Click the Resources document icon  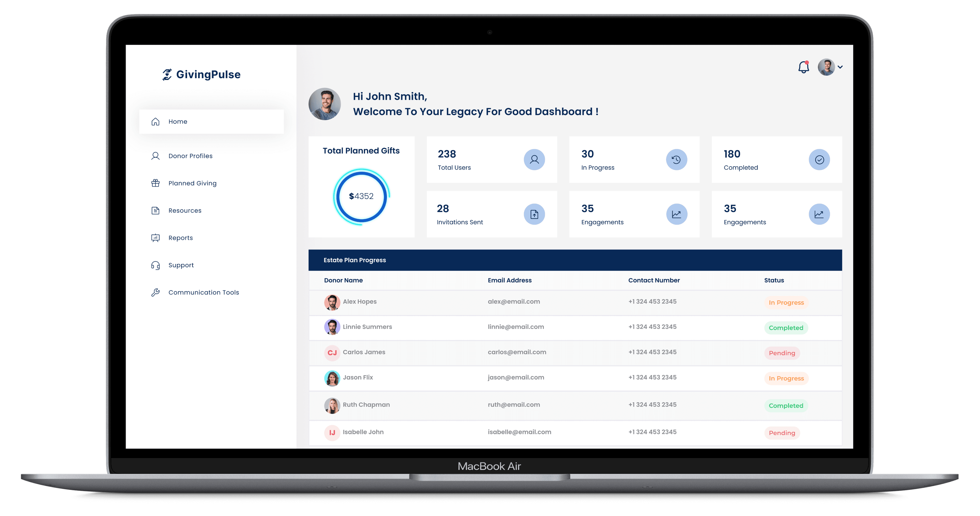pos(155,210)
